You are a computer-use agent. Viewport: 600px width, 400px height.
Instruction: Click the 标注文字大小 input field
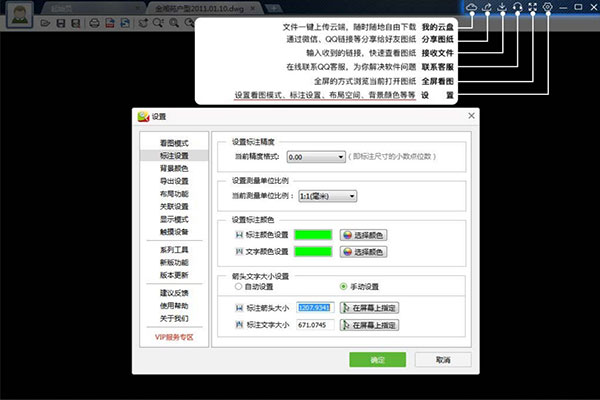pos(315,325)
